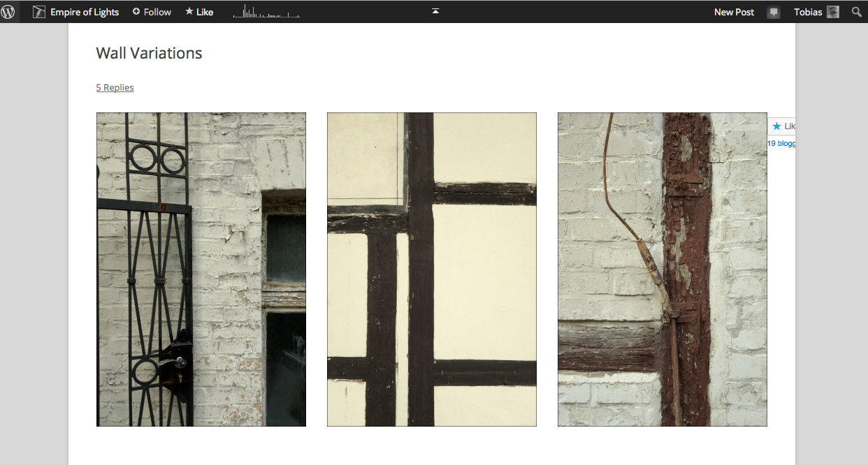Create a New Post

pyautogui.click(x=734, y=12)
